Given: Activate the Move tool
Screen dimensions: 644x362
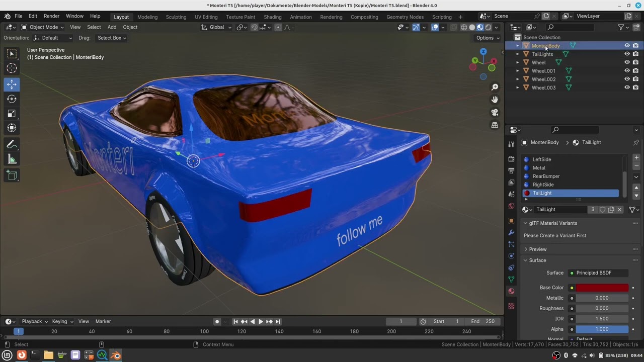Looking at the screenshot, I should point(12,84).
